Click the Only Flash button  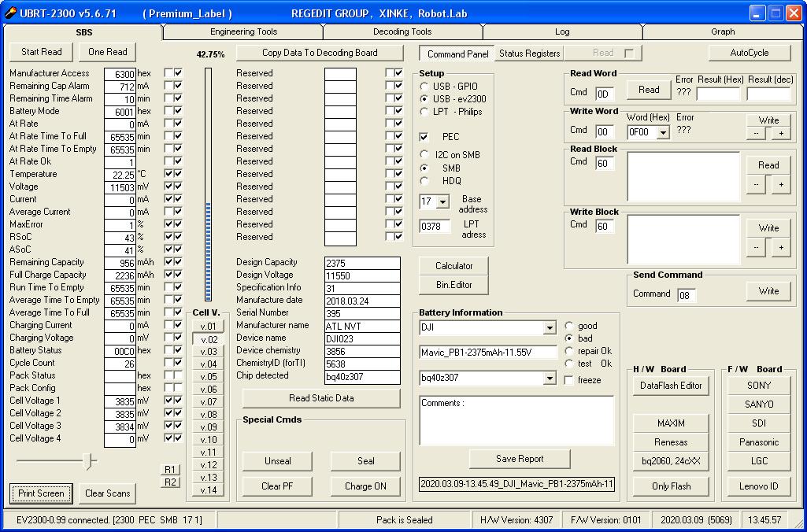point(671,486)
